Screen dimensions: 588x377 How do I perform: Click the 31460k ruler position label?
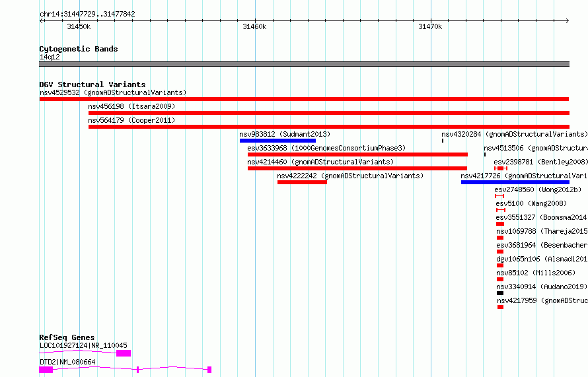click(254, 26)
